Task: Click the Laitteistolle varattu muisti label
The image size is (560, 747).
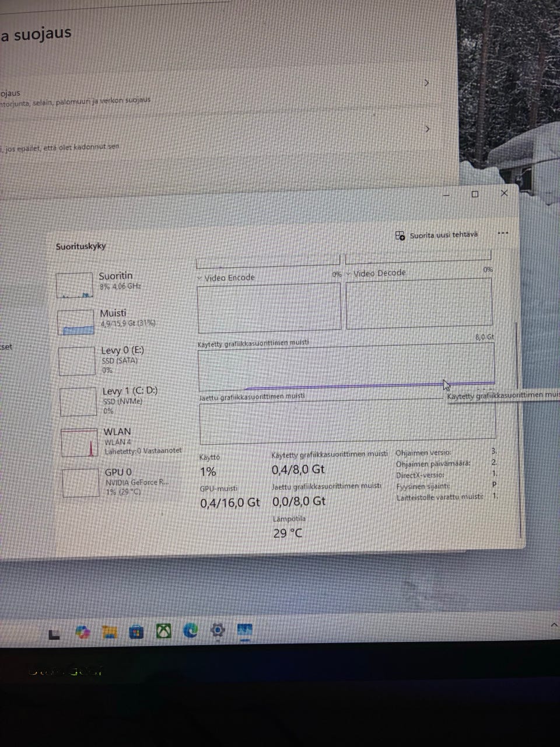Action: [440, 497]
